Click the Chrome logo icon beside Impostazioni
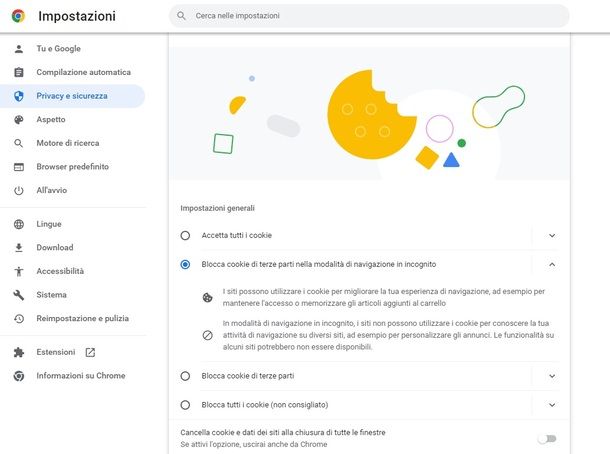The width and height of the screenshot is (610, 454). (18, 16)
